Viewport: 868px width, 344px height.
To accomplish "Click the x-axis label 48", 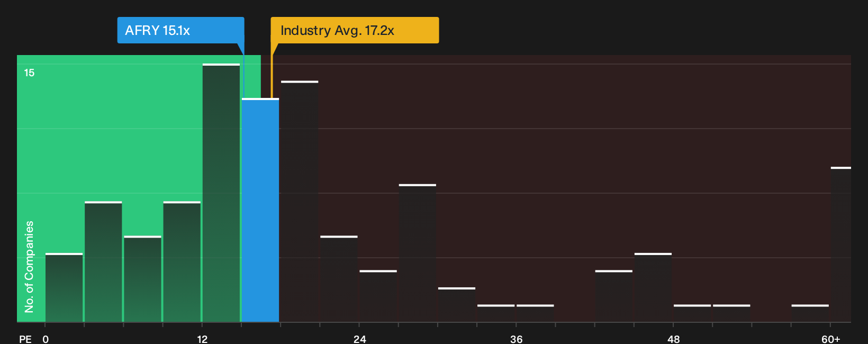I will point(674,339).
